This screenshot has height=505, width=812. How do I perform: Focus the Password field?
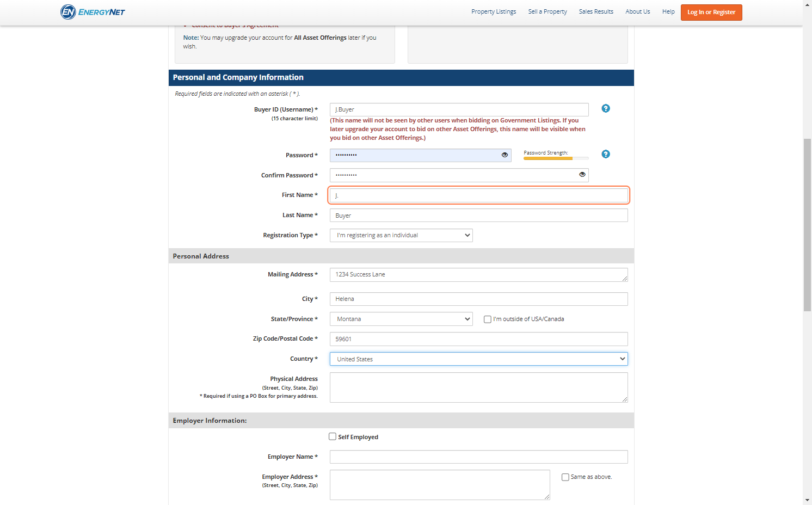pos(421,155)
